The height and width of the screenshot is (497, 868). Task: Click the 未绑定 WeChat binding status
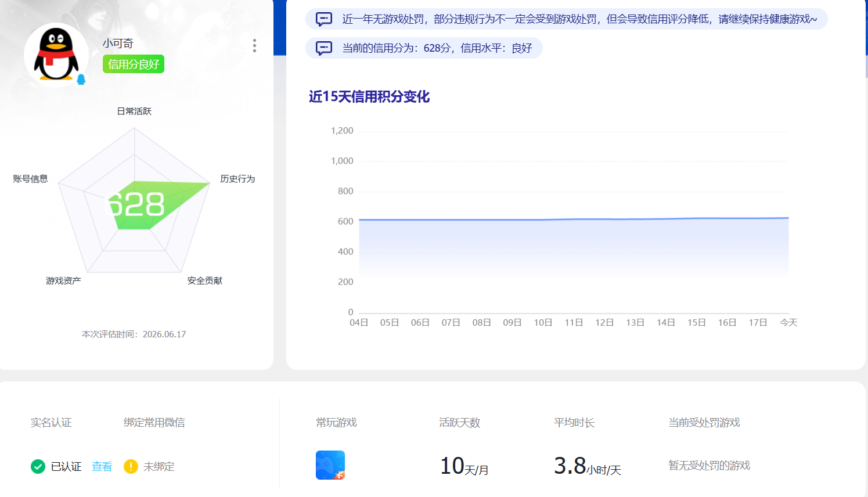coord(159,466)
